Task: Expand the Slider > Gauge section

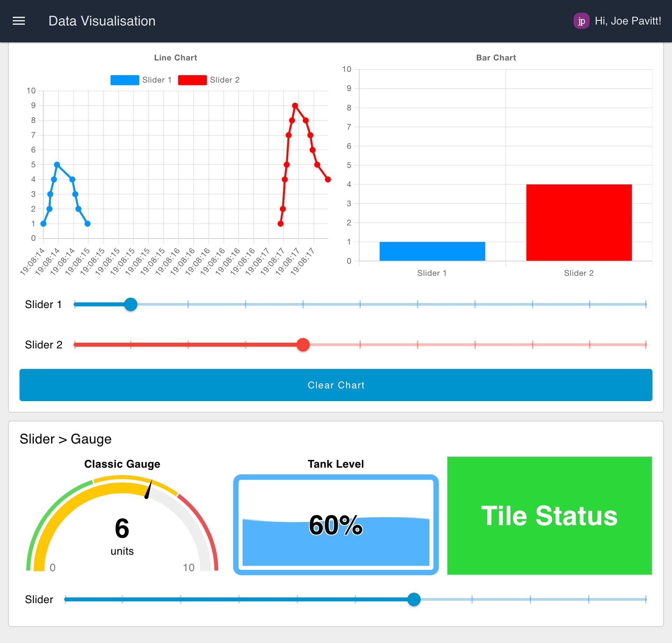Action: (x=66, y=439)
